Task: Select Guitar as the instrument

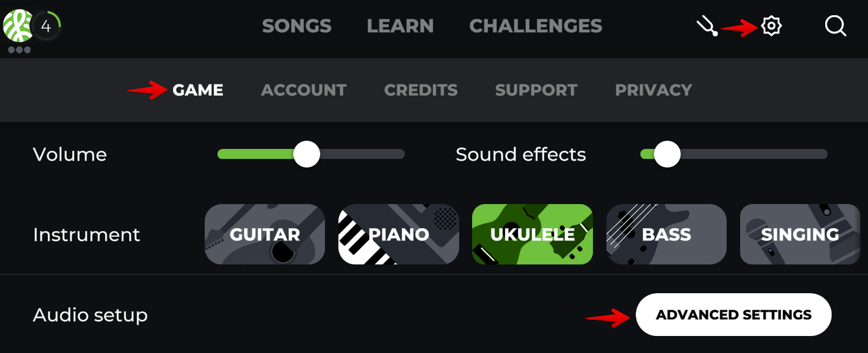Action: (265, 235)
